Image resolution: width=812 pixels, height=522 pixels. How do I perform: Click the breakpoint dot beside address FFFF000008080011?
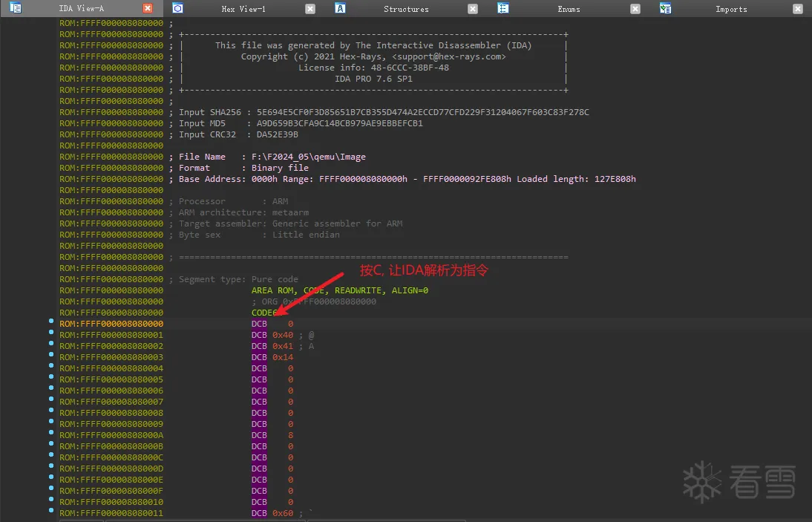51,510
